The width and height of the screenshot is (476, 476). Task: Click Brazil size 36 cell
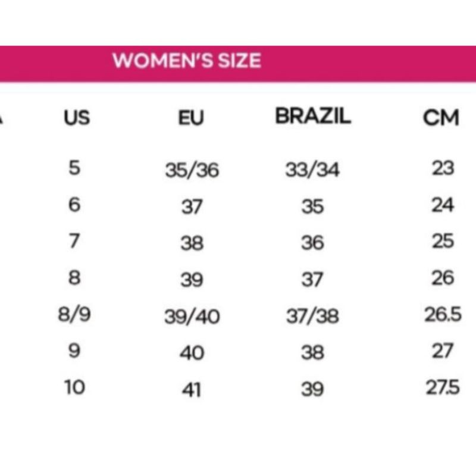[x=313, y=243]
